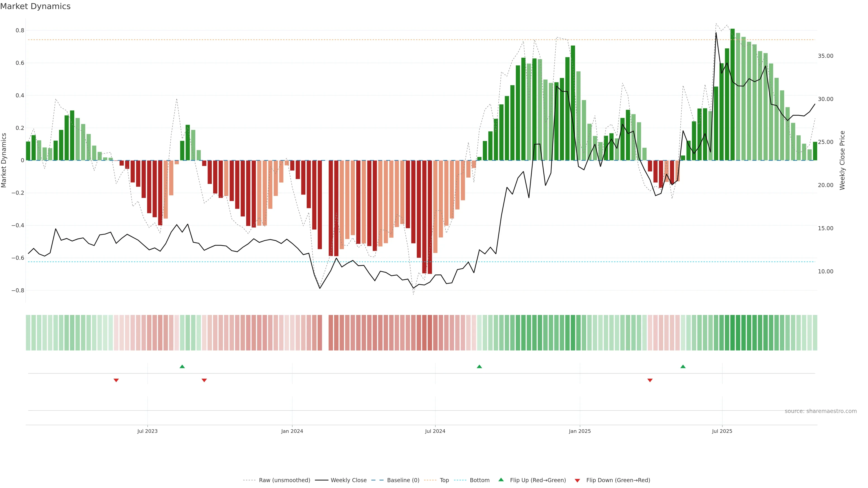The height and width of the screenshot is (488, 868).
Task: Toggle the Top legend entry
Action: pyautogui.click(x=444, y=480)
